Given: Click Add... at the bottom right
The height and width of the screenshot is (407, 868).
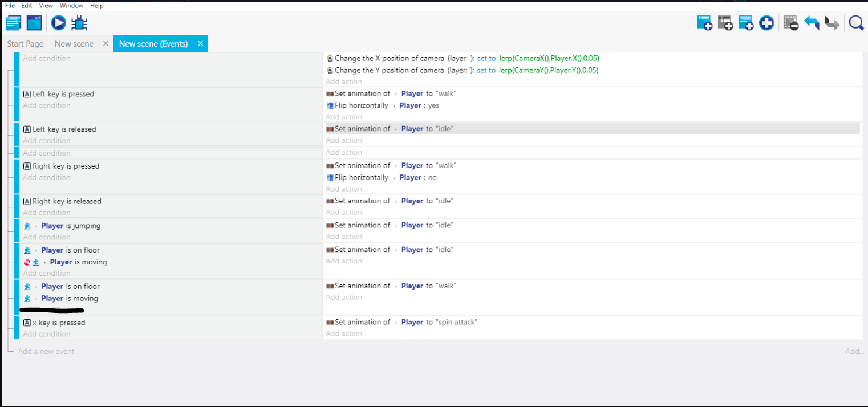Looking at the screenshot, I should tap(854, 351).
